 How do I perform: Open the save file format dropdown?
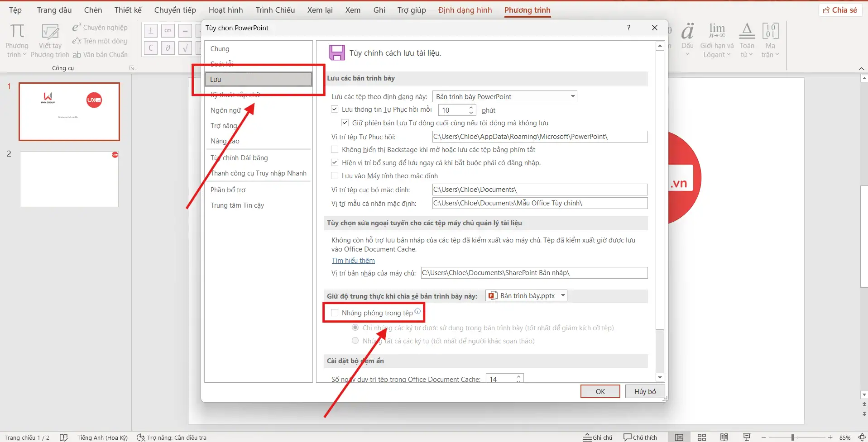point(572,96)
